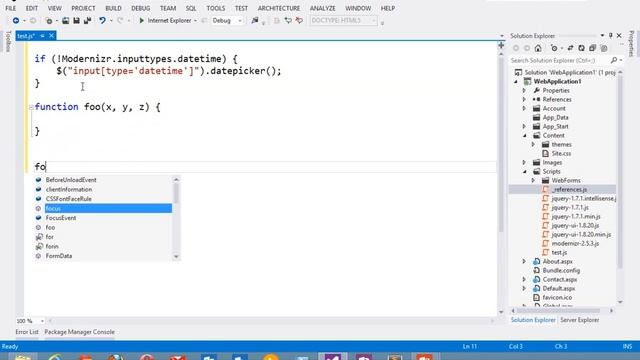Open the Internet Explorer browser dropdown

point(196,20)
